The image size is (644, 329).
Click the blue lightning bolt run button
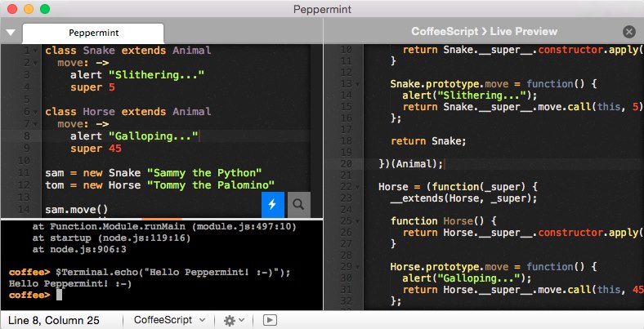click(x=273, y=204)
